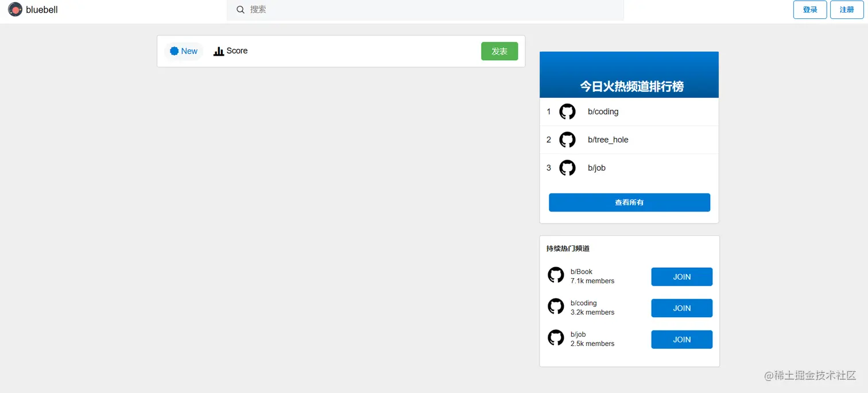
Task: Open b/Book channel name
Action: pos(582,272)
